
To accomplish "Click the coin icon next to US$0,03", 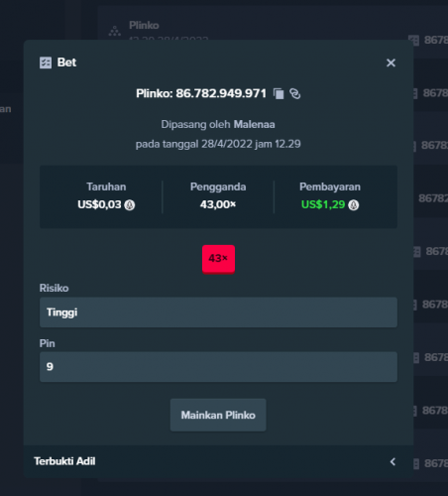I will point(130,205).
